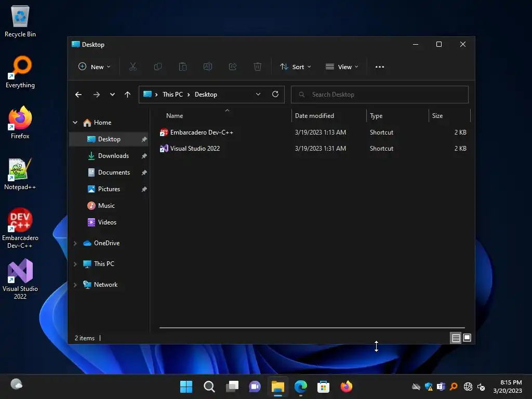Click the pin icon next to Downloads
The width and height of the screenshot is (532, 399).
[x=144, y=156]
